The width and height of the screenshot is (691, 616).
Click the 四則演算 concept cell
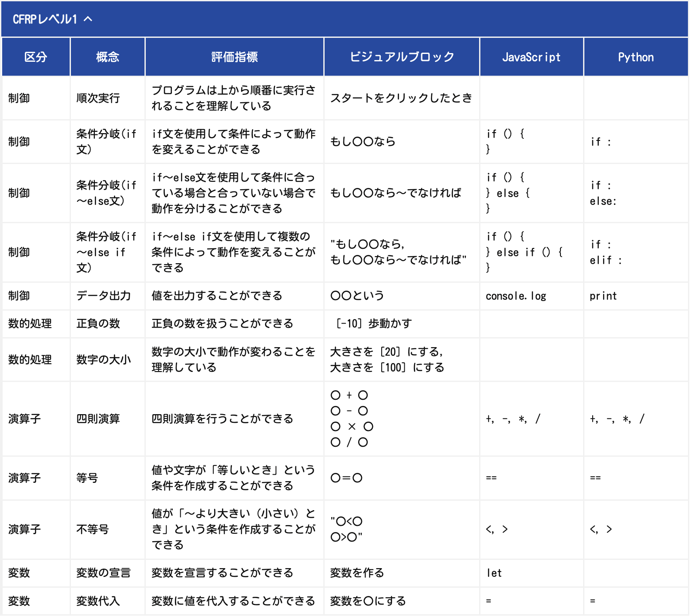click(x=98, y=418)
